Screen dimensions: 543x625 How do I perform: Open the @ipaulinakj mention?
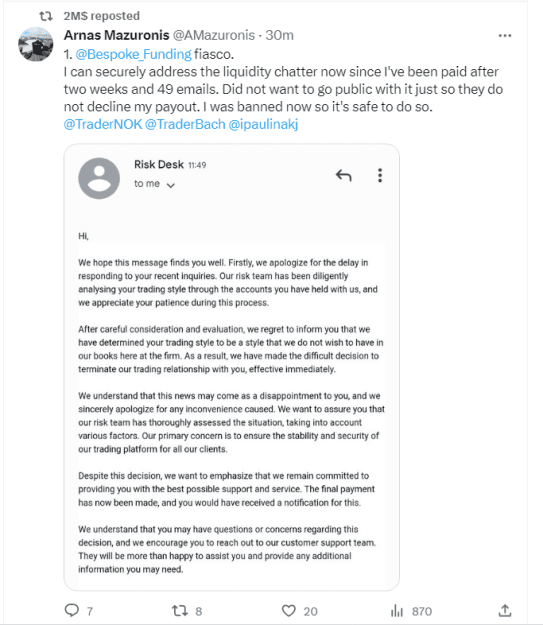click(263, 124)
